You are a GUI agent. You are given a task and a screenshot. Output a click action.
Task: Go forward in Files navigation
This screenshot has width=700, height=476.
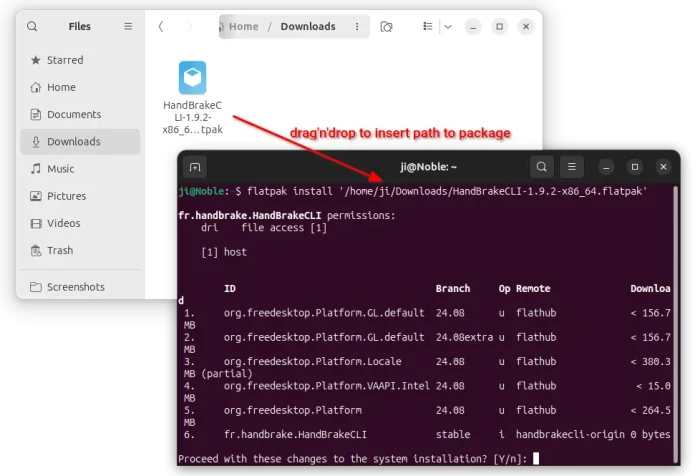(190, 27)
